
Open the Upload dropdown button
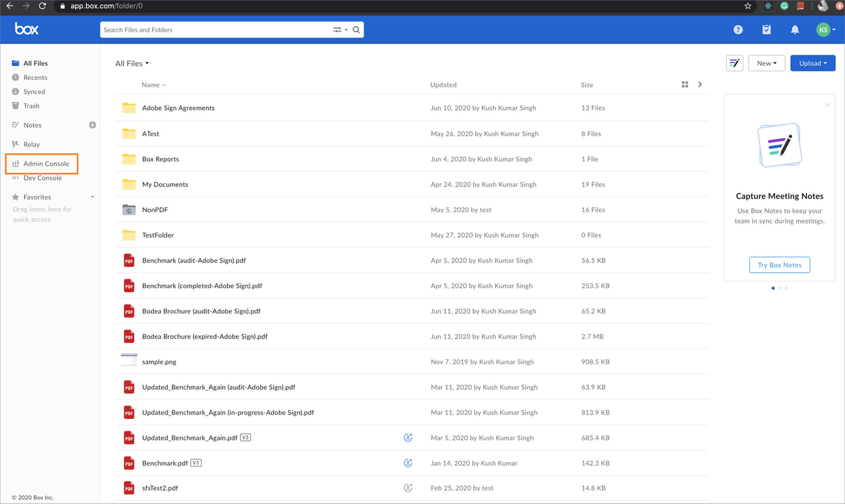tap(812, 63)
